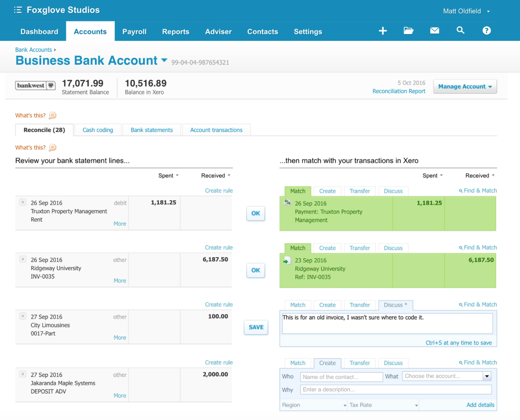Click OK to match the Ridgeway University payment

click(x=255, y=270)
